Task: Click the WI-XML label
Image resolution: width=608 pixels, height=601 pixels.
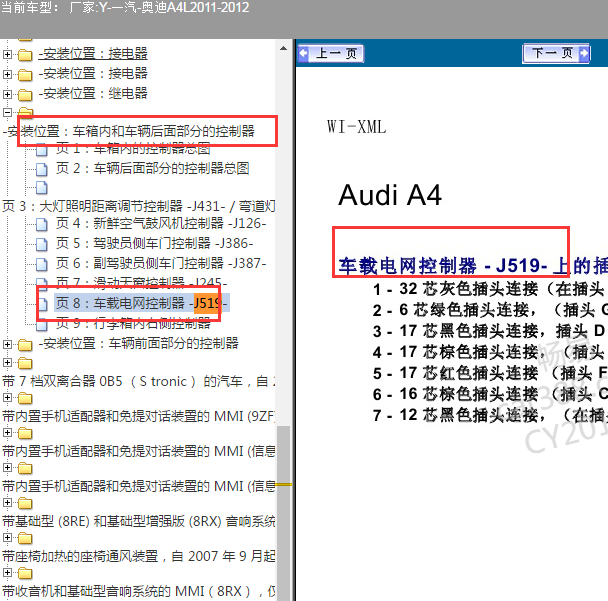Action: 356,127
